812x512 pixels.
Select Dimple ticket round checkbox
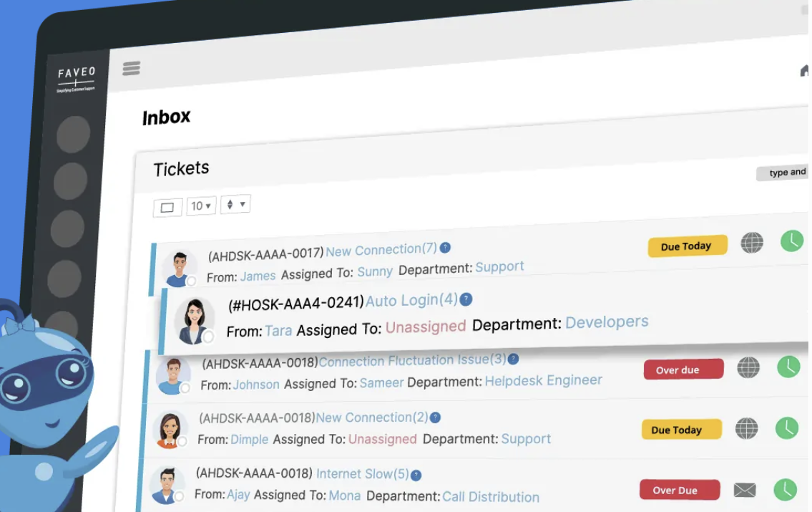(182, 442)
